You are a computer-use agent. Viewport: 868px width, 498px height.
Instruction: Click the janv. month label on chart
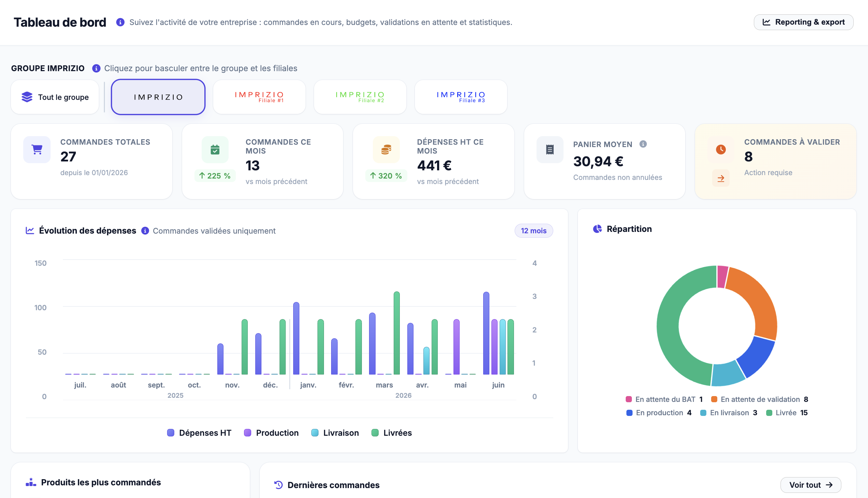point(308,385)
